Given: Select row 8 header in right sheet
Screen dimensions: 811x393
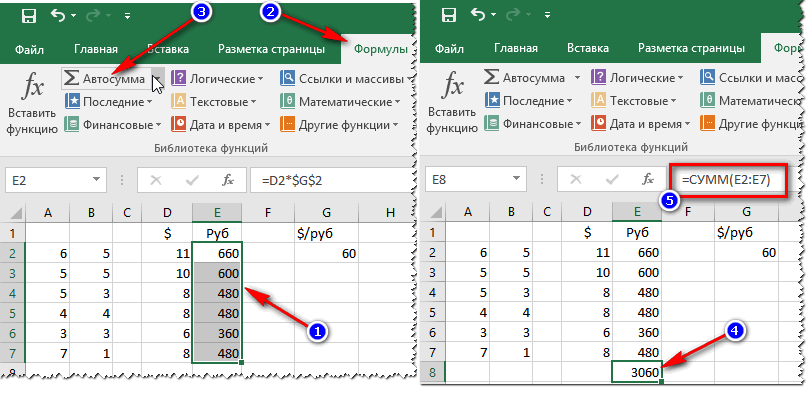Looking at the screenshot, I should point(433,373).
